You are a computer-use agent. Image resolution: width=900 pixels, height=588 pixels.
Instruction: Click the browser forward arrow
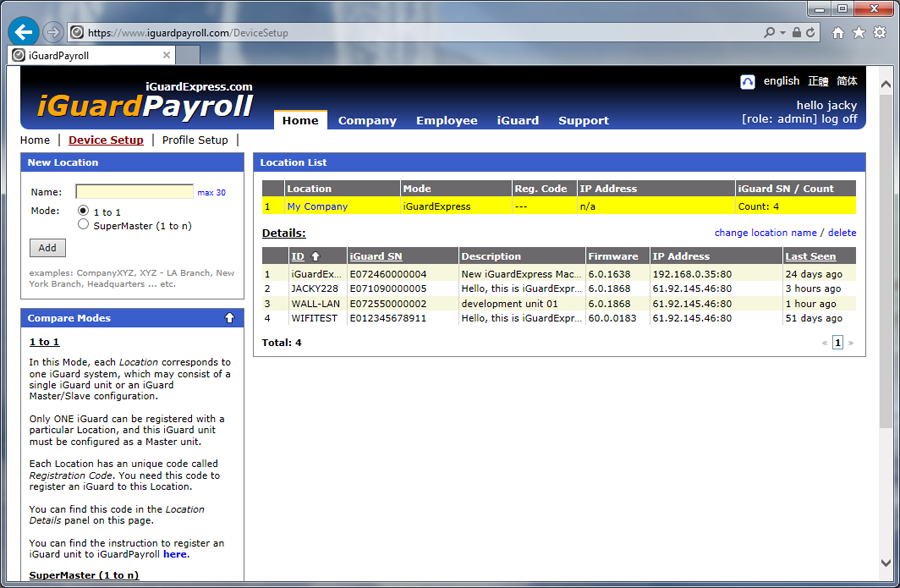[53, 32]
